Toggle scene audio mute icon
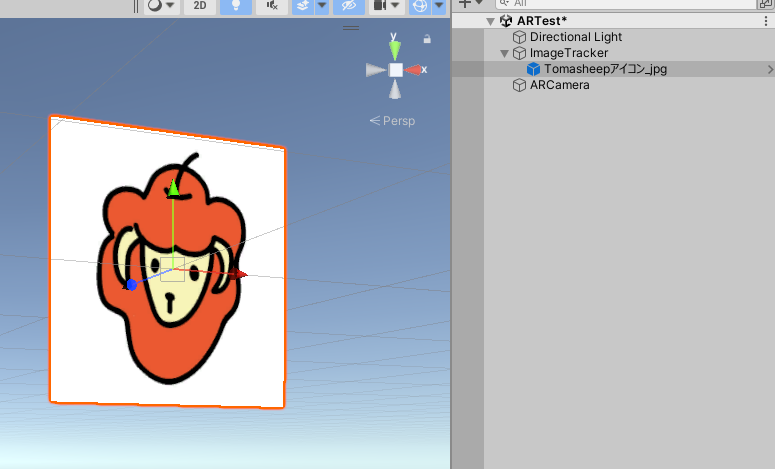The width and height of the screenshot is (775, 469). pyautogui.click(x=272, y=5)
